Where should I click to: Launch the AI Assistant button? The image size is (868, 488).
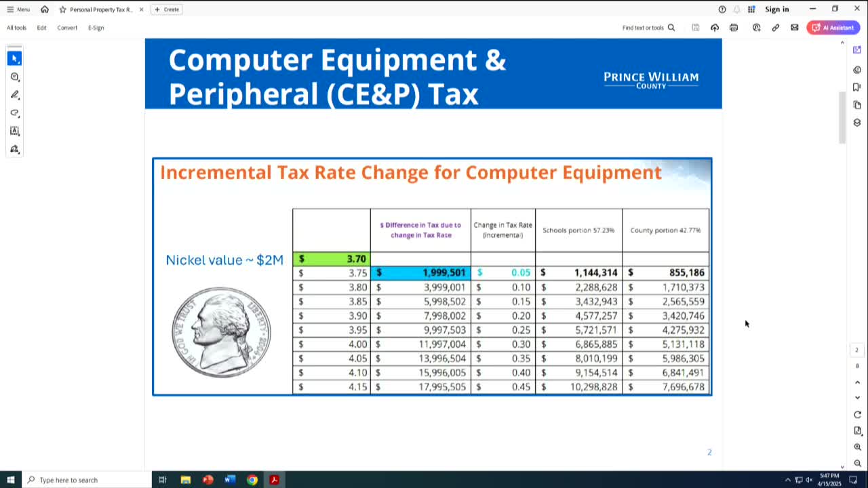tap(833, 28)
